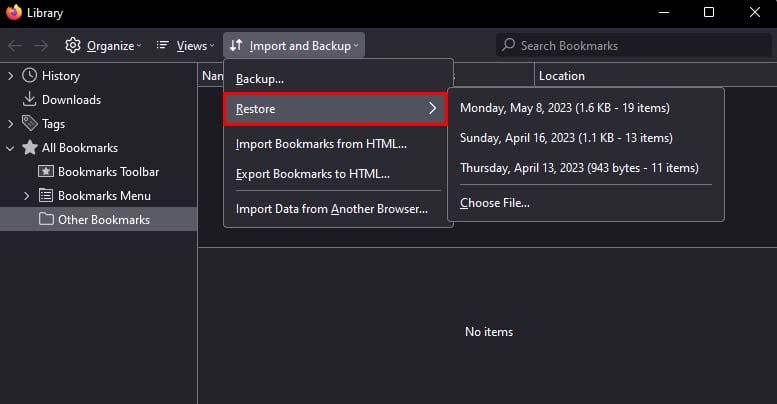This screenshot has width=777, height=404.
Task: Expand the History tree node
Action: point(11,76)
